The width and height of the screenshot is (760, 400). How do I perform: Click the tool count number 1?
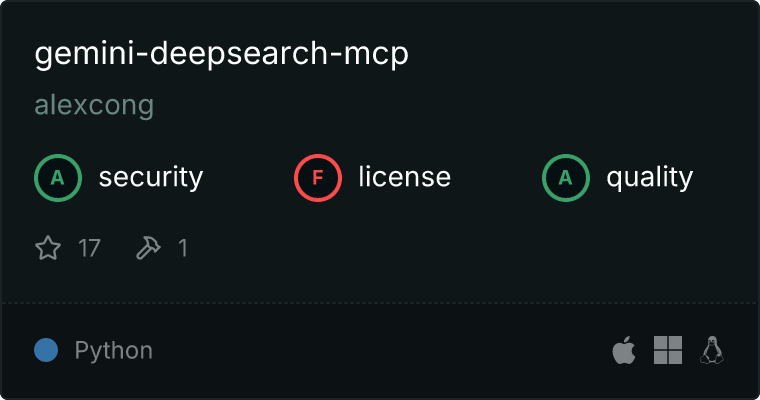183,248
